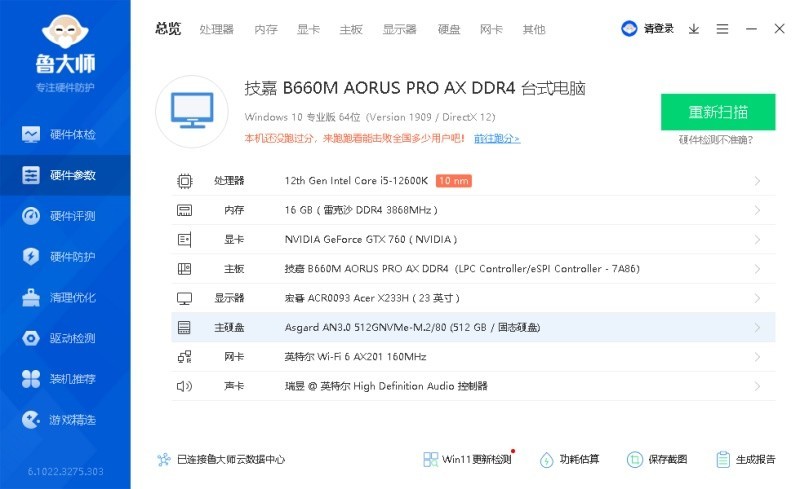
Task: Click the Asgard AN3.0 512GNVMe disk text
Action: [412, 327]
